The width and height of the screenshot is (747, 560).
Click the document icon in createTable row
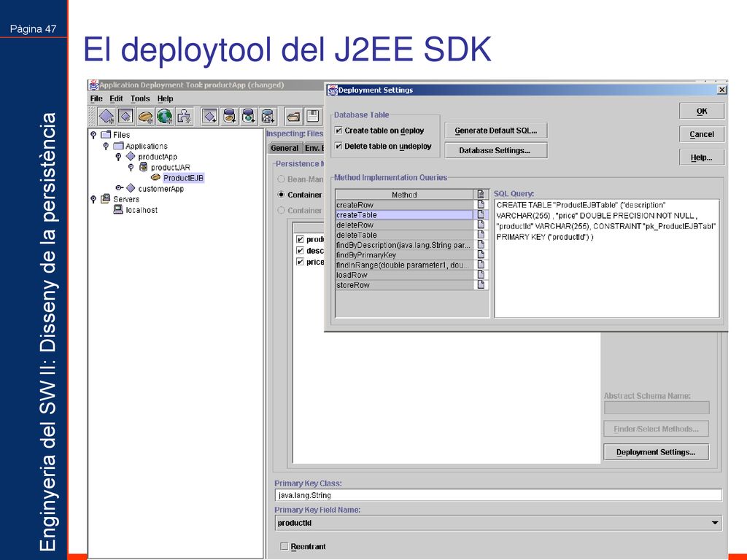tap(481, 214)
